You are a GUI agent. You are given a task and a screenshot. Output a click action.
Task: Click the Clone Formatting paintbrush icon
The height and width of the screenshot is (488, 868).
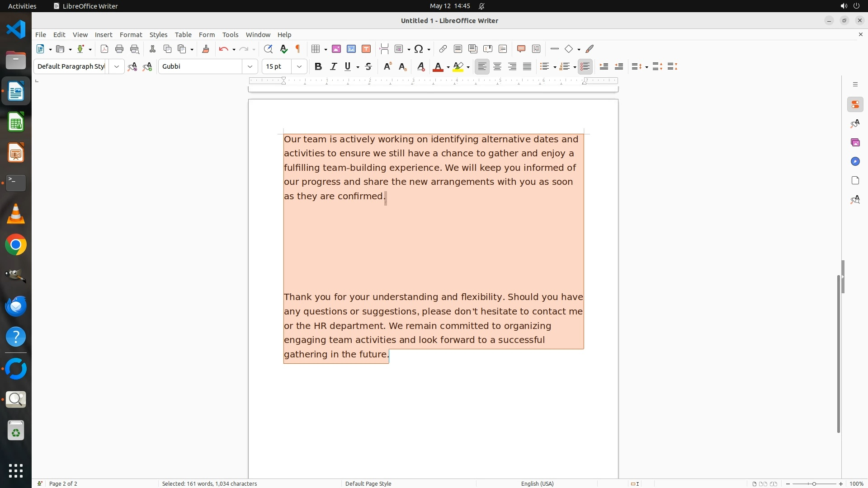[x=206, y=49]
